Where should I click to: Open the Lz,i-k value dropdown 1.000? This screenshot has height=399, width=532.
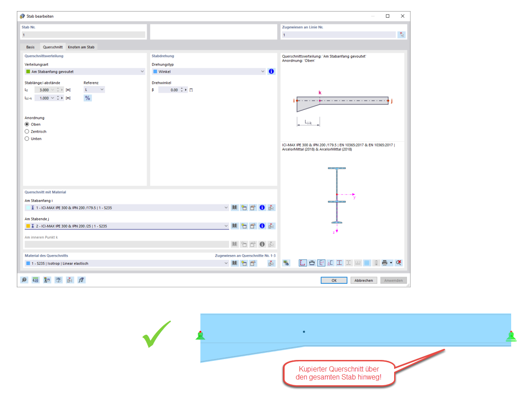click(52, 98)
